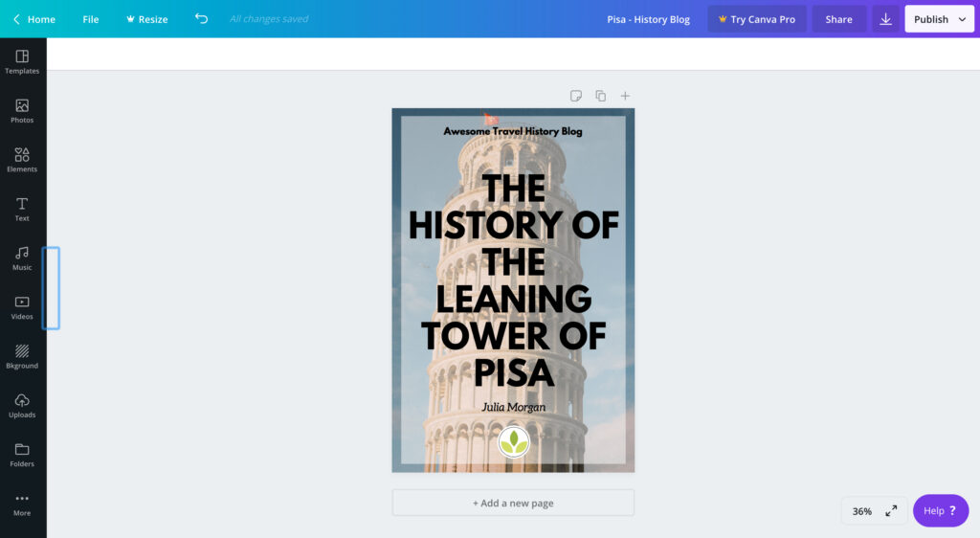Image resolution: width=980 pixels, height=538 pixels.
Task: Click the All changes saved status
Action: point(269,19)
